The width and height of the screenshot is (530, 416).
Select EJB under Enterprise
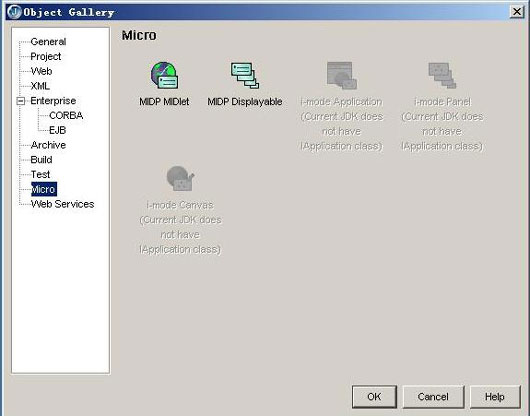tap(57, 130)
